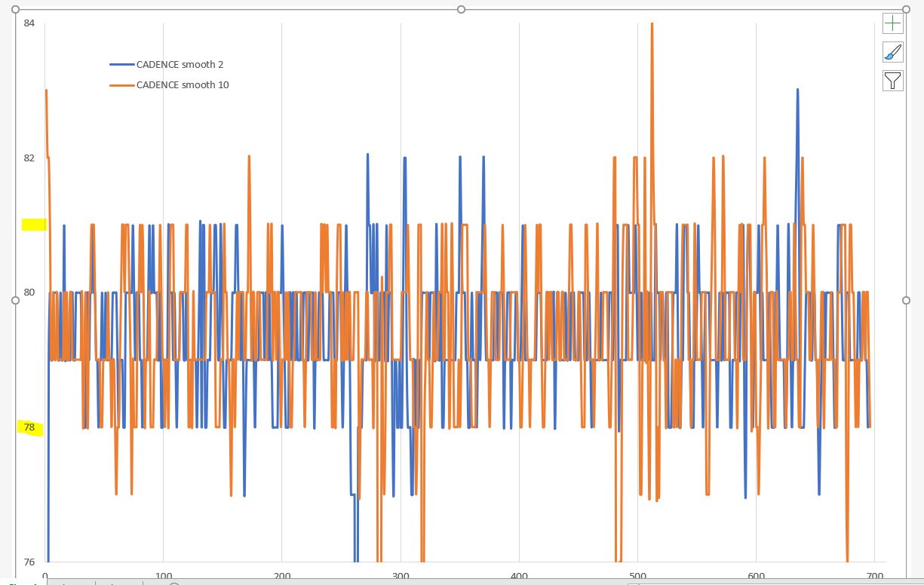This screenshot has height=585, width=924.
Task: Click the orange line sample in legend
Action: (121, 85)
